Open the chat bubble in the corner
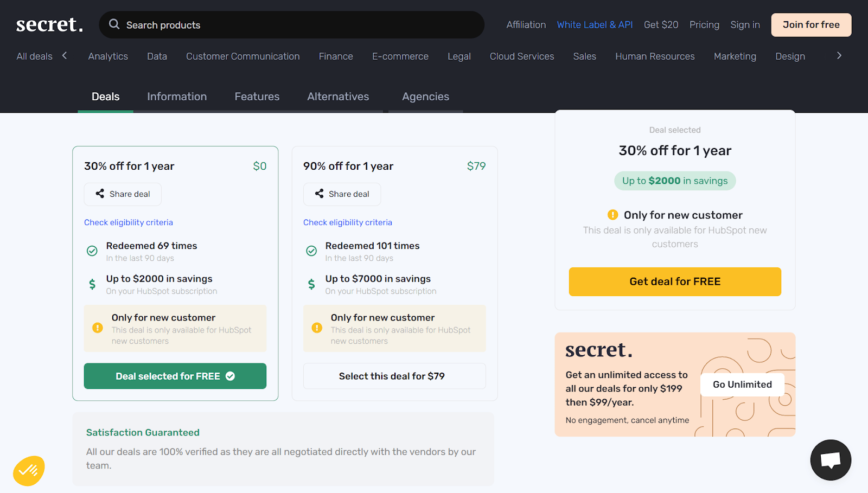The width and height of the screenshot is (868, 493). (830, 460)
